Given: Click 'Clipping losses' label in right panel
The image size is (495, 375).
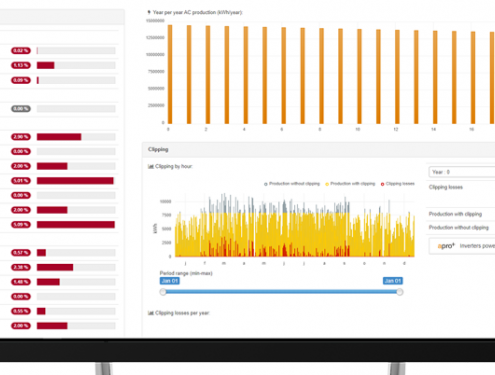Looking at the screenshot, I should coord(446,187).
